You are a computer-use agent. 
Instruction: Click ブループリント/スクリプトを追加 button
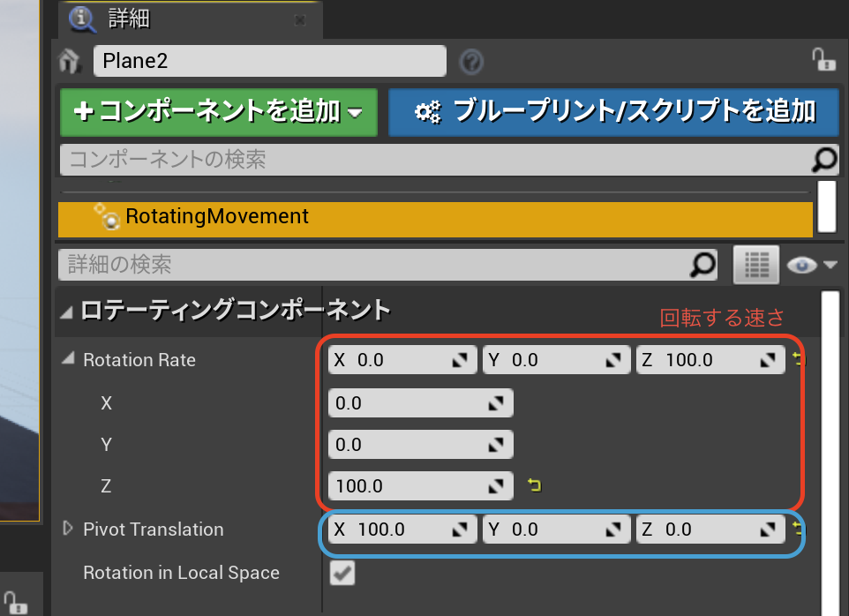pyautogui.click(x=614, y=111)
